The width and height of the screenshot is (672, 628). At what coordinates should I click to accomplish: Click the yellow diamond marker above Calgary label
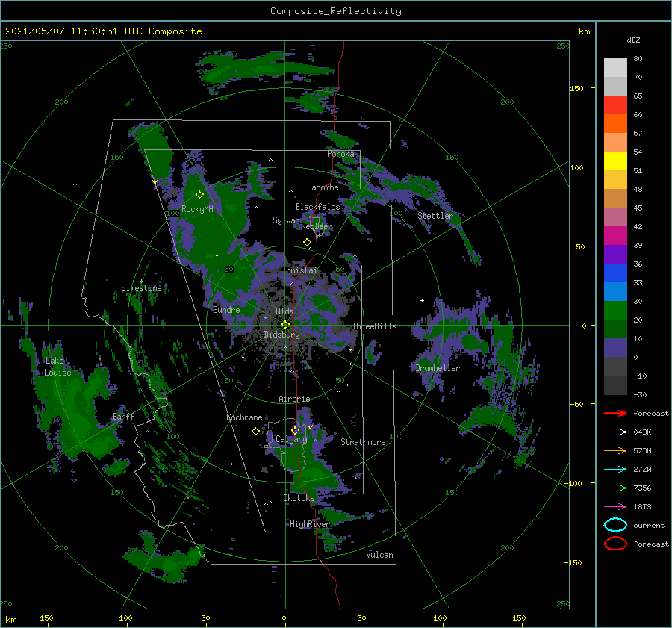pyautogui.click(x=295, y=430)
